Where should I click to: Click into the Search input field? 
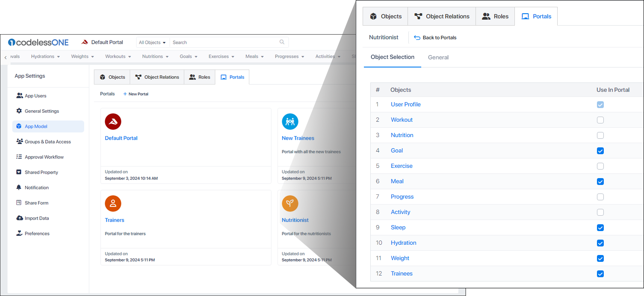click(225, 42)
